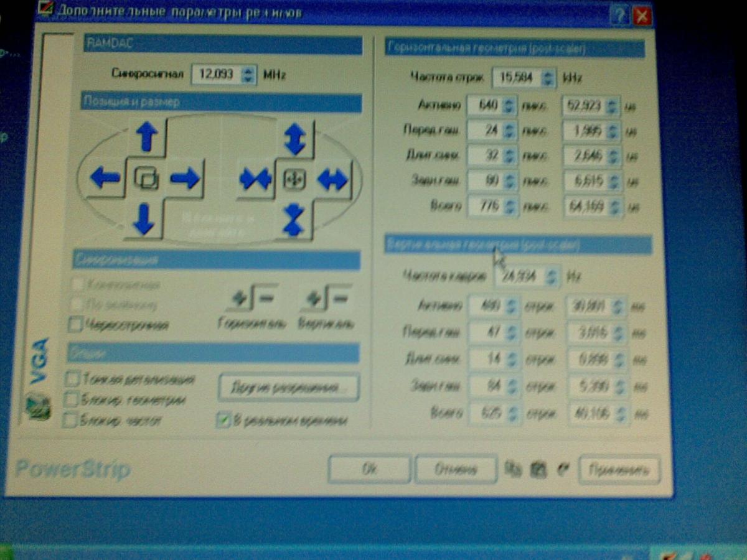Widen the image with horizontal expand arrow

click(332, 180)
